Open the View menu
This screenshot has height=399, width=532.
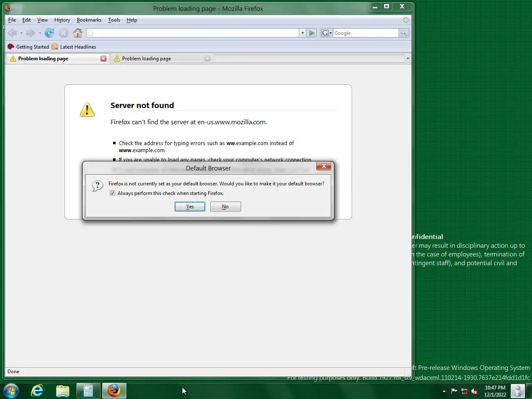pos(42,20)
